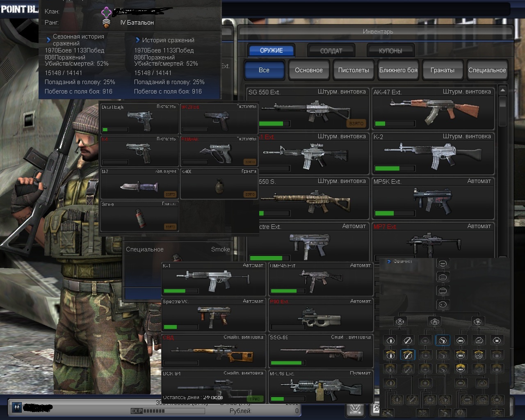
Task: Show the Ближнего боя weapon category
Action: point(398,70)
